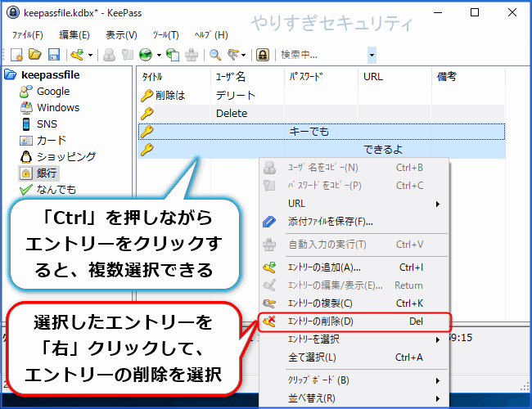Choose エントリーの複製(C) from context menu
Screen dimensions: 532x409
(354, 303)
